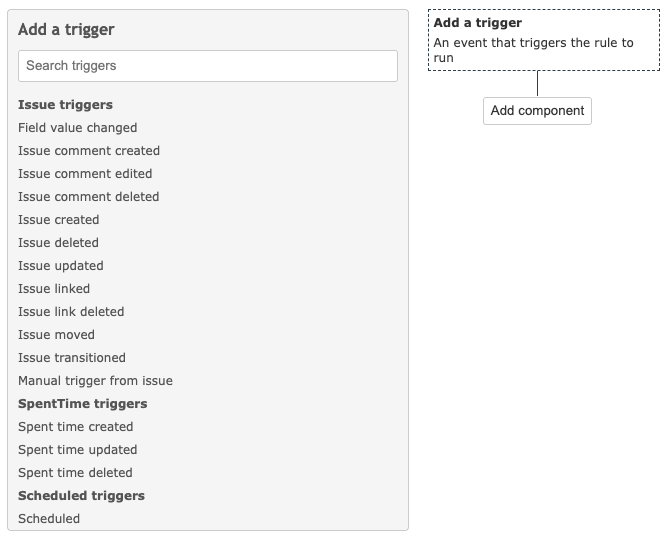668x537 pixels.
Task: Select the Issue transitioned trigger
Action: (x=72, y=358)
